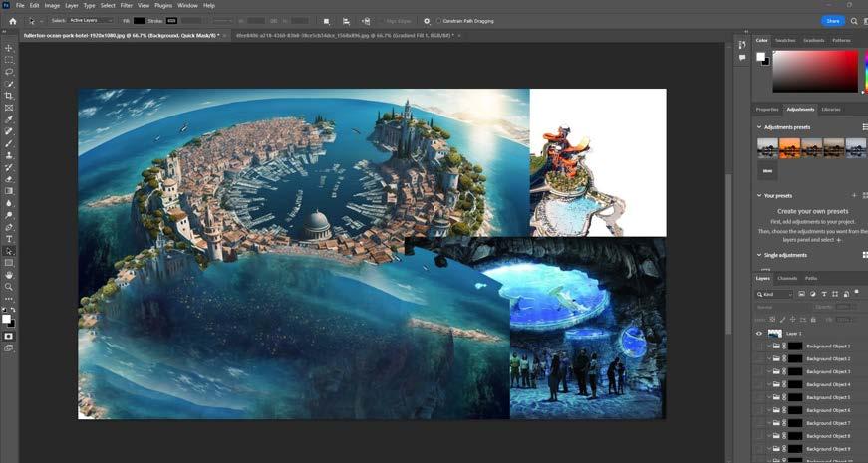This screenshot has width=868, height=463.
Task: Switch to the Channels tab
Action: click(787, 278)
